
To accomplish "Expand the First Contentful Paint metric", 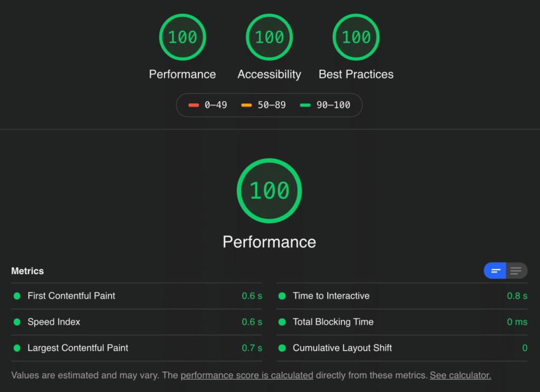I will [x=71, y=296].
